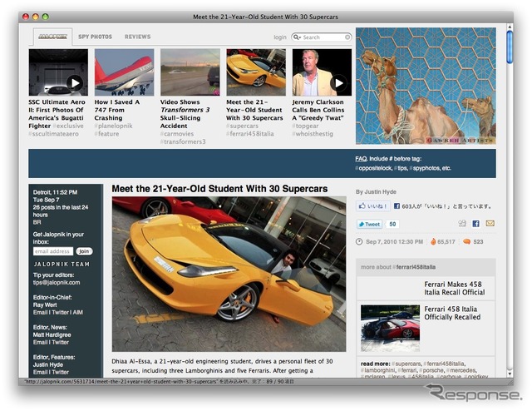
Task: Click the Tweet button
Action: (369, 224)
